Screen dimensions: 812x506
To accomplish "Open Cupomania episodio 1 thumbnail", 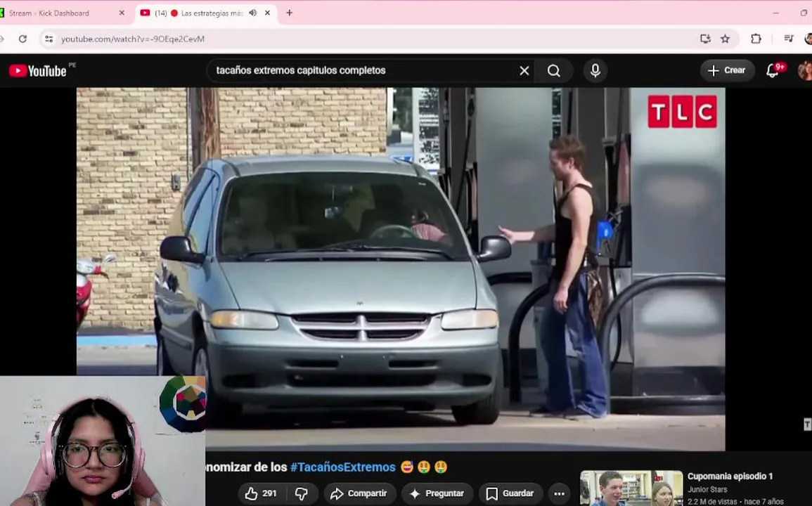I will (631, 488).
